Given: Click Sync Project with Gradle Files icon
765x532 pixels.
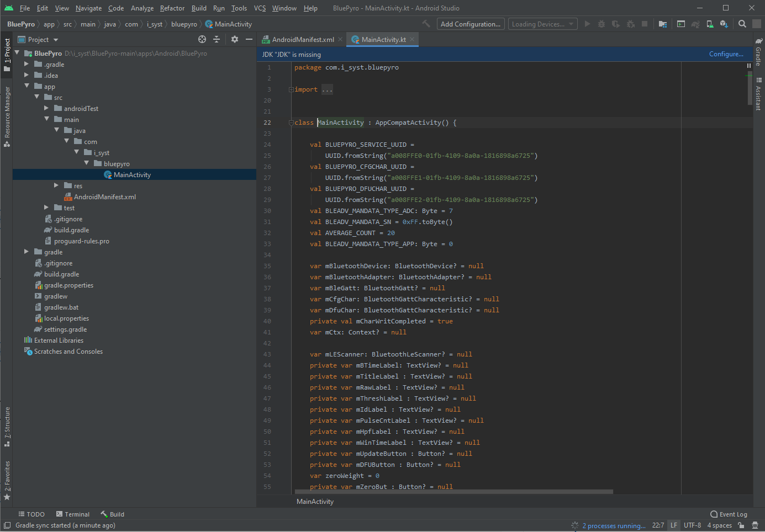Looking at the screenshot, I should coord(695,24).
